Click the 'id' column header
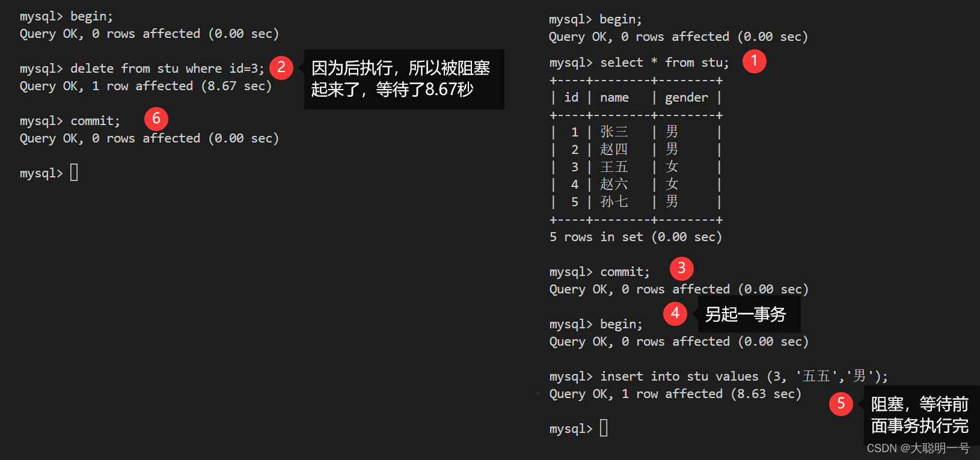The width and height of the screenshot is (980, 460). click(571, 97)
